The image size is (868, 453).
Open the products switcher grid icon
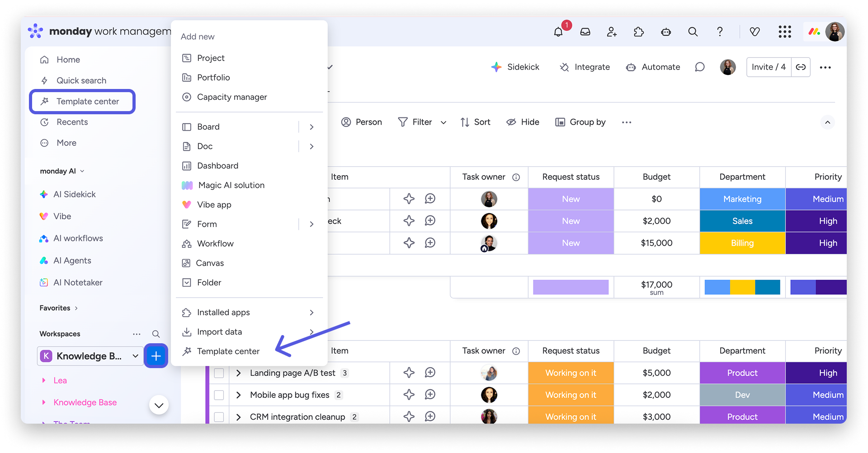pos(785,32)
